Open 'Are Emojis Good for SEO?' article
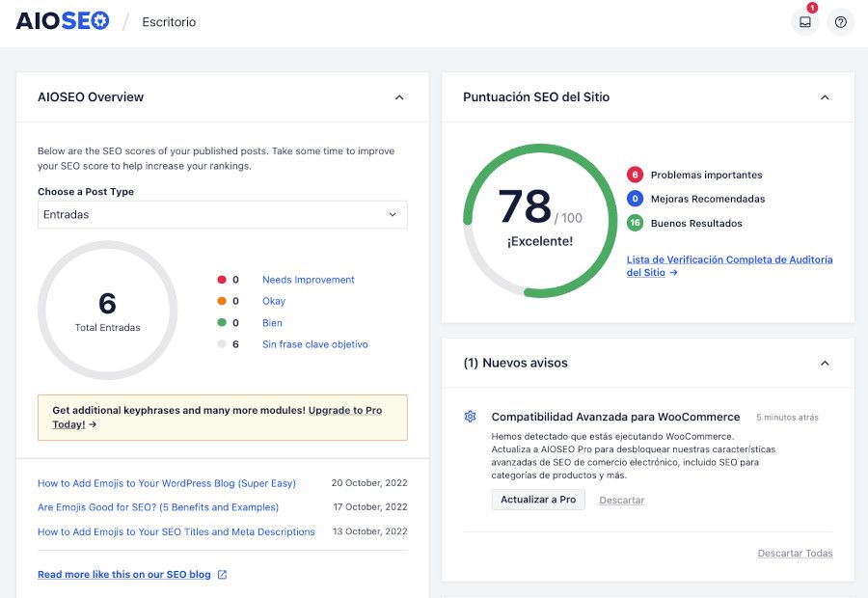This screenshot has width=868, height=598. [x=158, y=507]
